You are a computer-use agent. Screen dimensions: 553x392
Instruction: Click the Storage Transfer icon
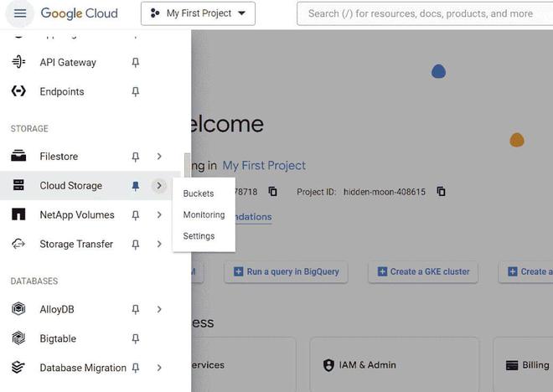tap(18, 245)
